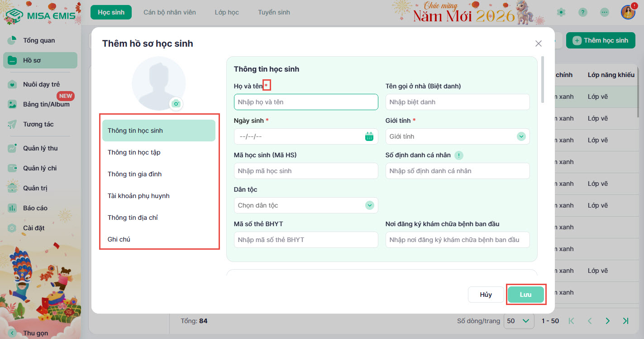Open the help question mark icon

(583, 12)
